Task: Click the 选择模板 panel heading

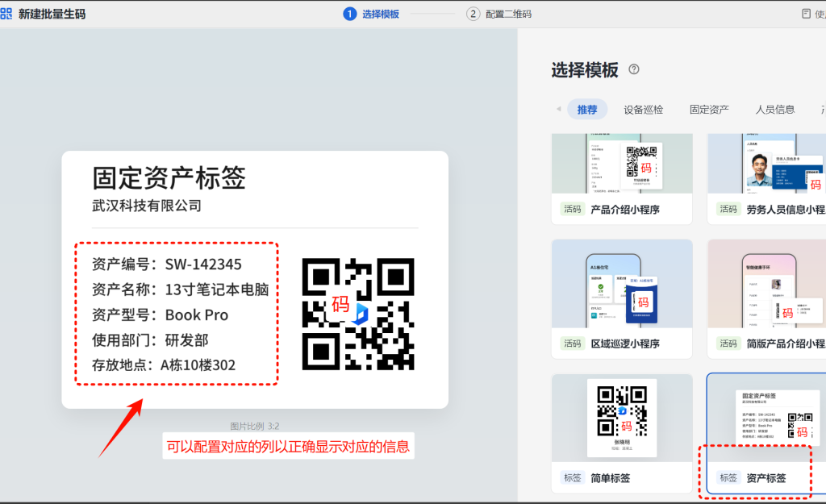Action: tap(585, 69)
